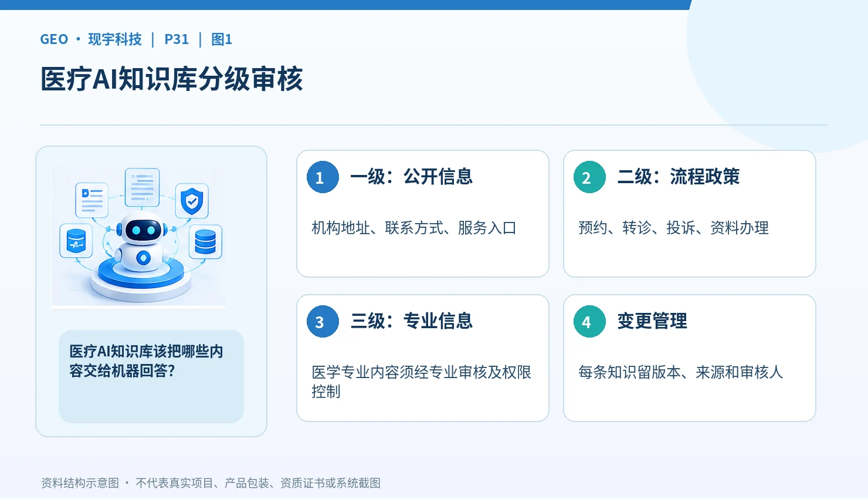The height and width of the screenshot is (499, 868).
Task: Click the text document icon above the robot
Action: tap(142, 187)
